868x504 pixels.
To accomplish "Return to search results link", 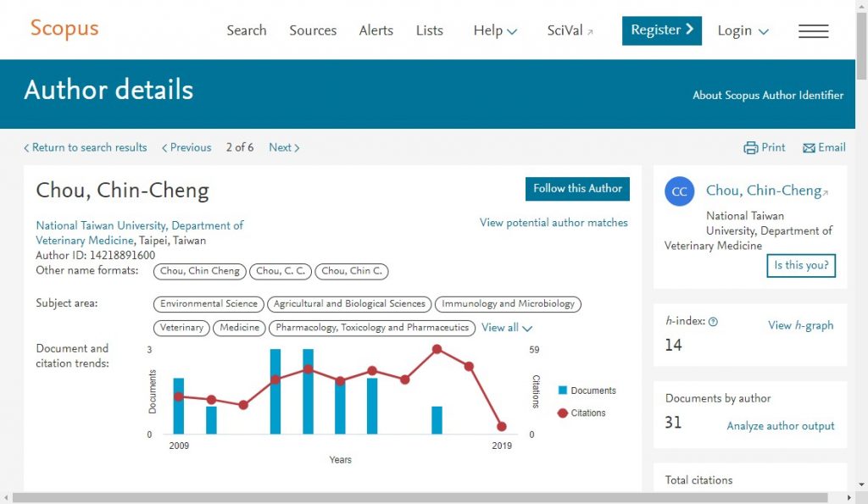I will (86, 147).
